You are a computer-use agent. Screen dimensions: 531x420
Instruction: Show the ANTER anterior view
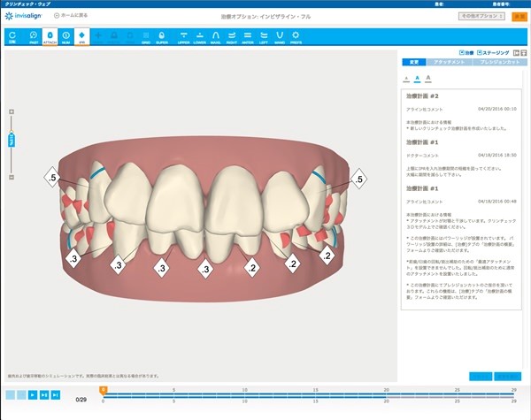[250, 37]
